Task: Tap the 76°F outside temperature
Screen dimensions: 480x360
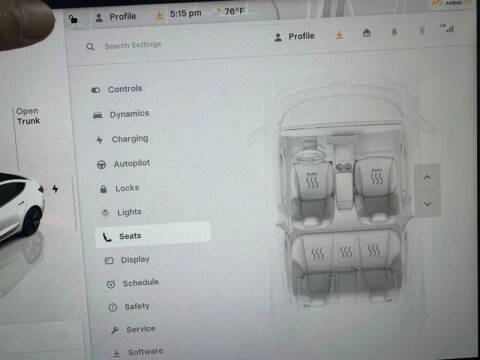Action: click(235, 11)
